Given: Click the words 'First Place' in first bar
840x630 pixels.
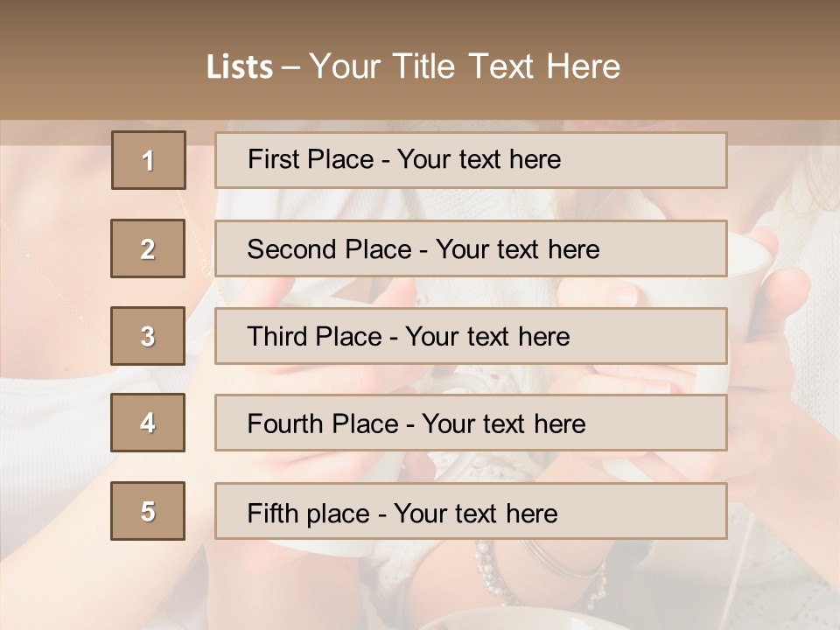Looking at the screenshot, I should click(311, 159).
